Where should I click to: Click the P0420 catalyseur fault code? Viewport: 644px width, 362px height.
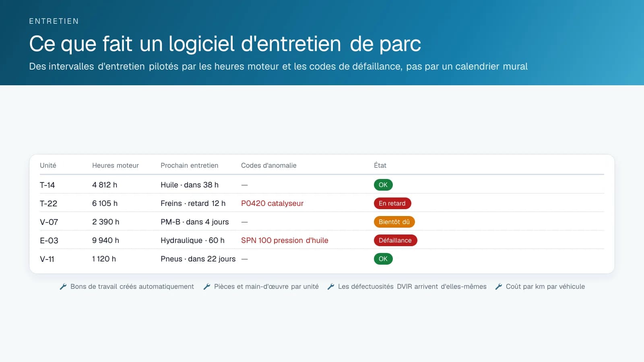pos(272,204)
